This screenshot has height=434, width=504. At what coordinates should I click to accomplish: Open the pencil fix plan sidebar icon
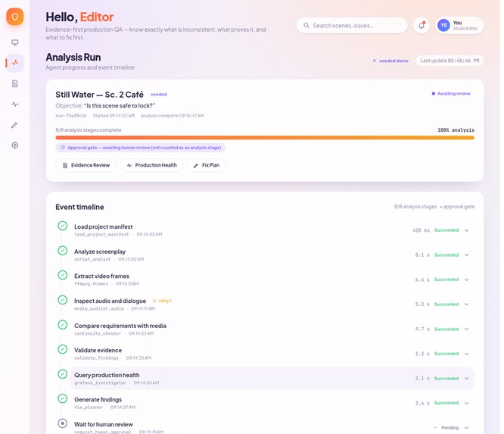(15, 125)
